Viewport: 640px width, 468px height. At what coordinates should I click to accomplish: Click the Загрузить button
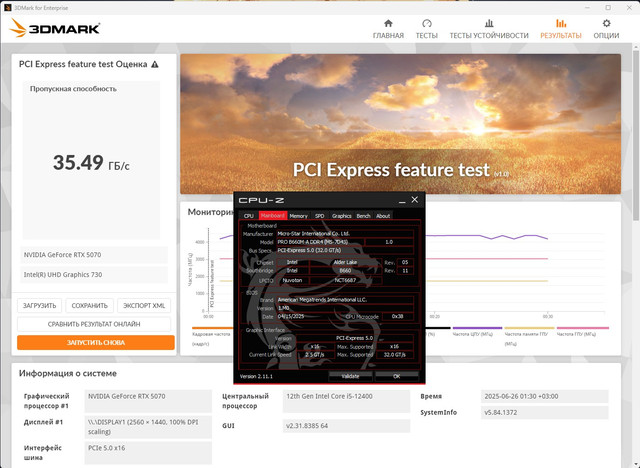pos(39,306)
